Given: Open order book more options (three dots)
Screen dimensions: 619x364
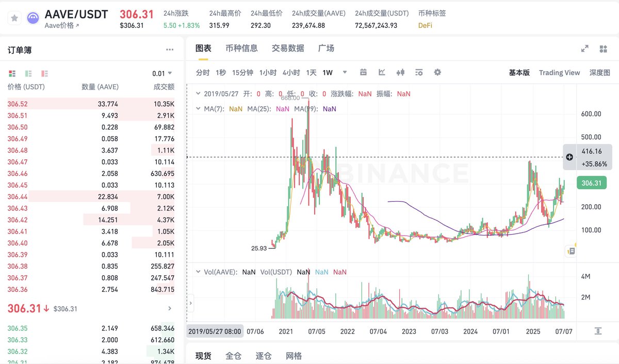Looking at the screenshot, I should click(170, 50).
